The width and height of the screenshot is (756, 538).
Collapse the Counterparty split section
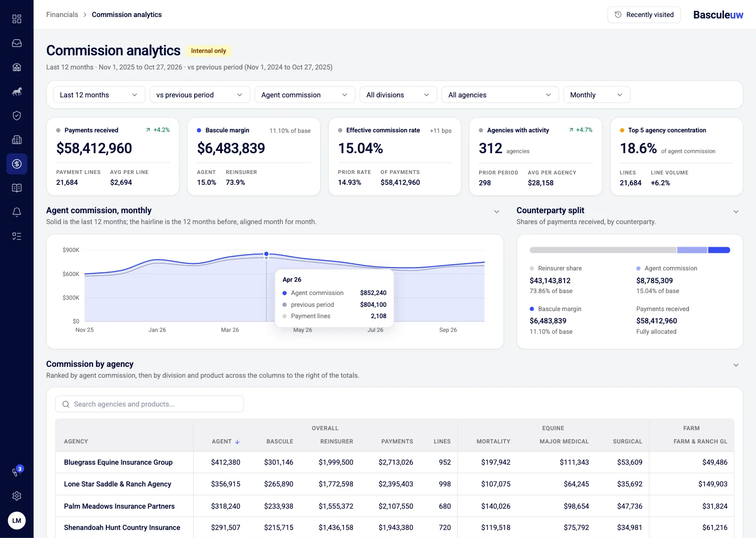(736, 211)
